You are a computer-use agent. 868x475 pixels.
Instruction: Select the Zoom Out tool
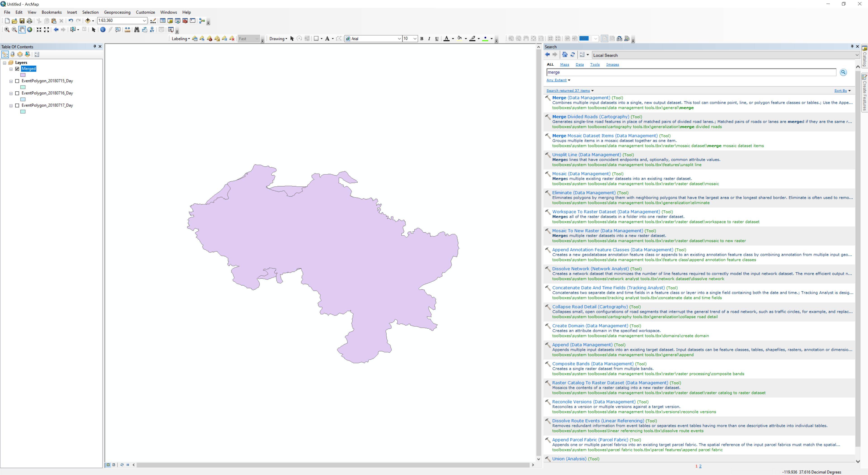click(14, 30)
